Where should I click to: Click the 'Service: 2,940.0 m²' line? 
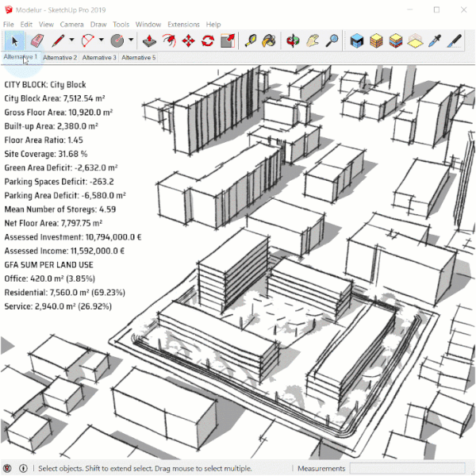(58, 306)
